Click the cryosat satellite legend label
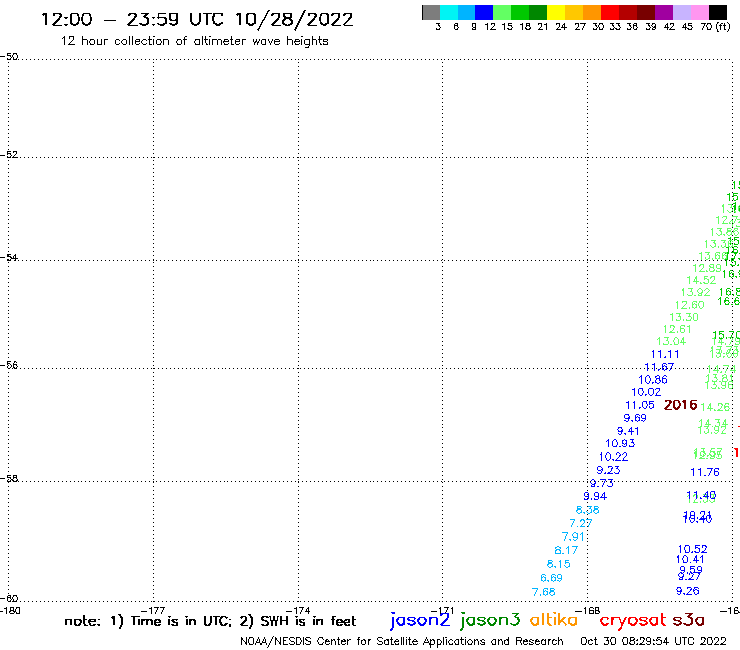Image resolution: width=740 pixels, height=650 pixels. (x=633, y=620)
